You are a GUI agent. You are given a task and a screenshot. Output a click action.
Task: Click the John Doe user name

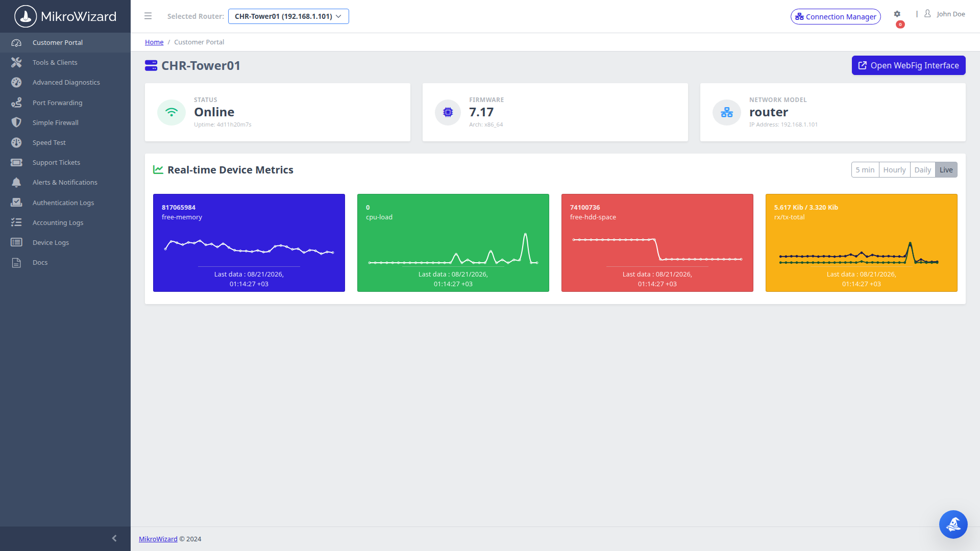tap(950, 14)
